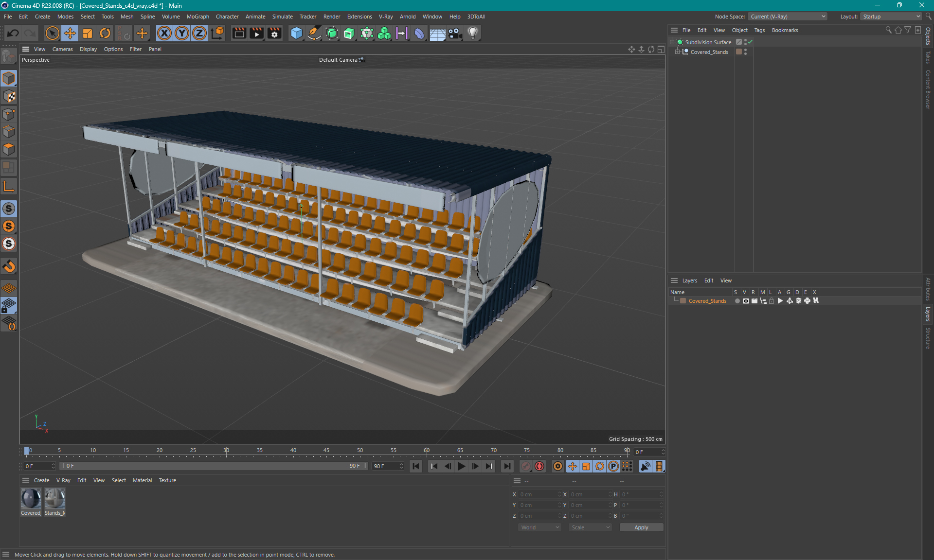Viewport: 934px width, 560px height.
Task: Open the MoGraph menu
Action: (x=198, y=17)
